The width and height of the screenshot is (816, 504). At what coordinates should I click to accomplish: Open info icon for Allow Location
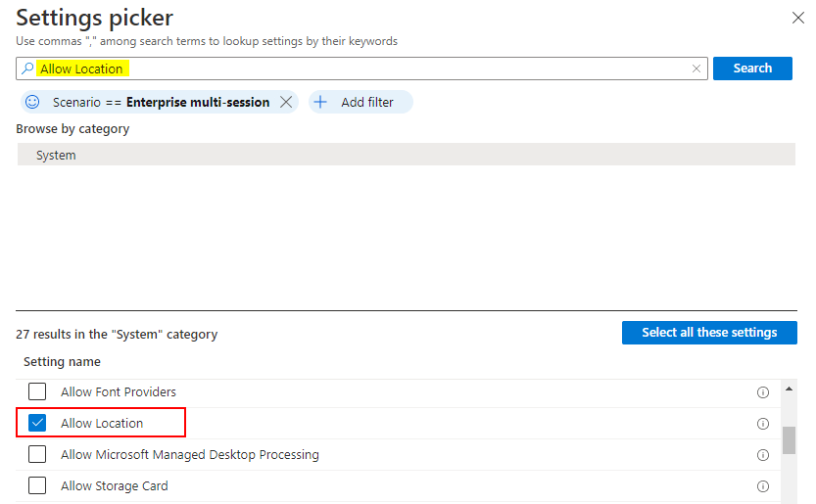tap(762, 424)
